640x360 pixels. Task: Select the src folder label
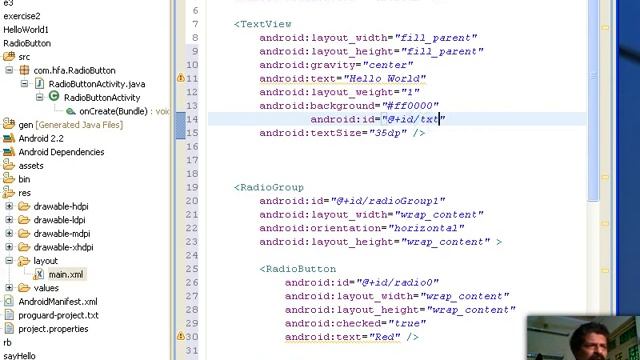24,57
